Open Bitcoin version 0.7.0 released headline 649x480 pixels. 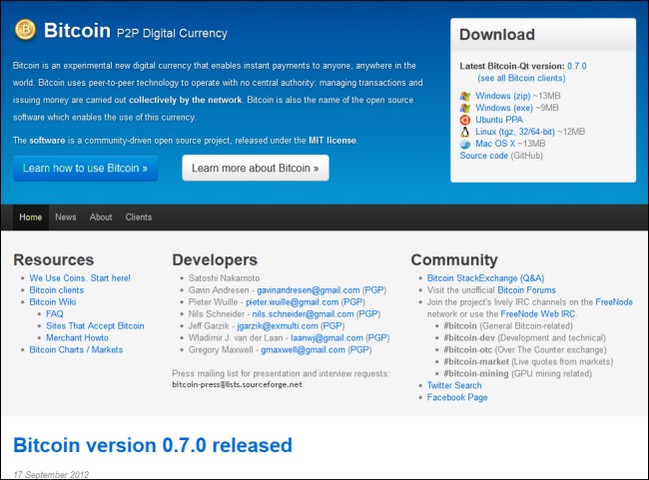click(x=153, y=446)
